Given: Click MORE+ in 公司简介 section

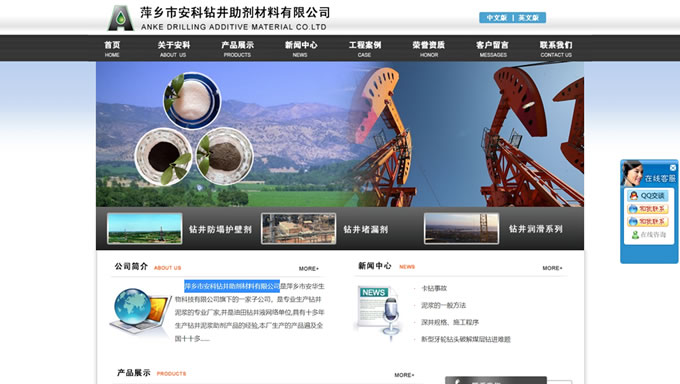Looking at the screenshot, I should (309, 269).
